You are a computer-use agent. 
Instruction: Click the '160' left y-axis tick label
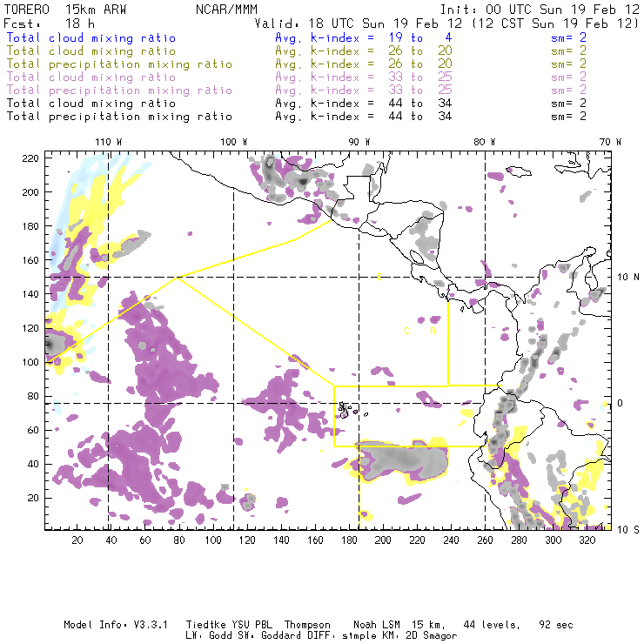(30, 260)
